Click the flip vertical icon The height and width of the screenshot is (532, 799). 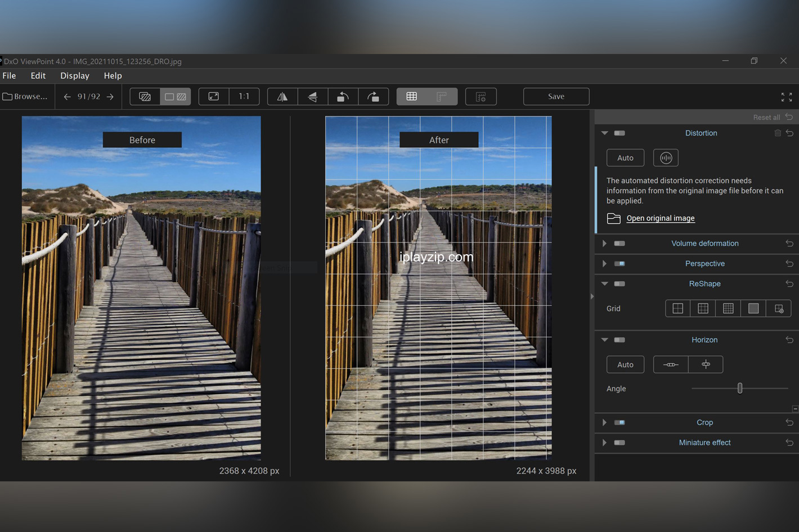(313, 97)
